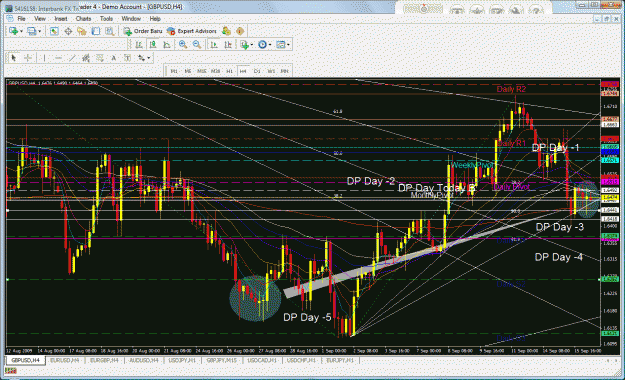The width and height of the screenshot is (625, 380).
Task: Select the text tool
Action: (x=114, y=58)
